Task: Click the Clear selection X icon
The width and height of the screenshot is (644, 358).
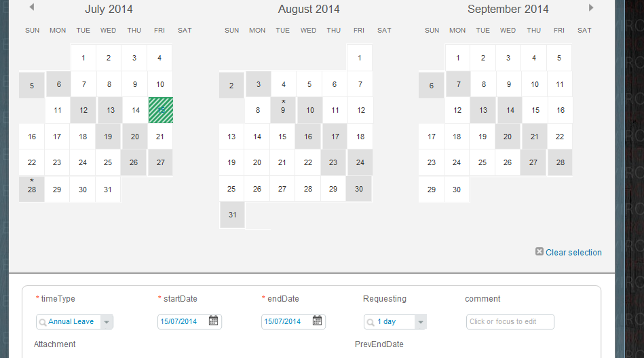Action: click(539, 251)
